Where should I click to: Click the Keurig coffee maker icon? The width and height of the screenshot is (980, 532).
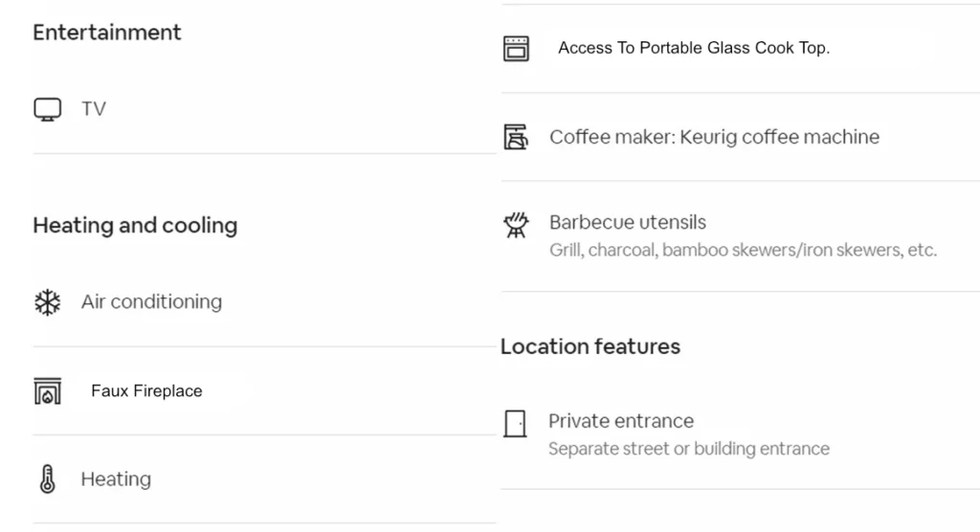[x=516, y=137]
